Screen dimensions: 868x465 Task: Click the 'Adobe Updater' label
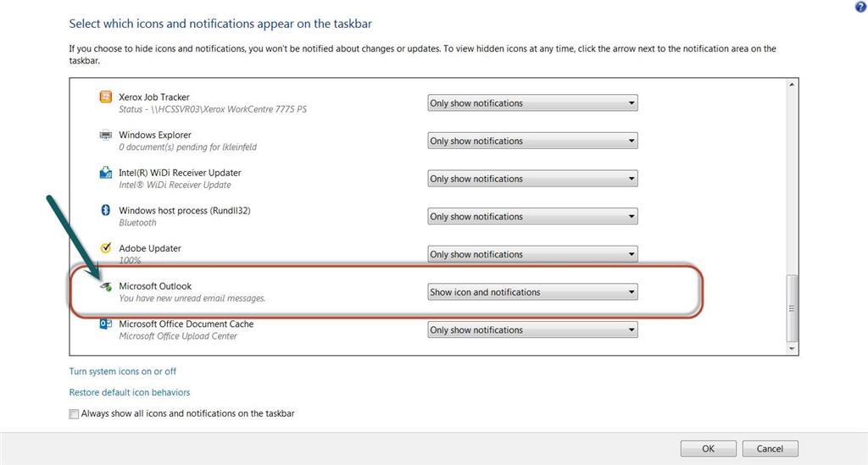coord(149,248)
